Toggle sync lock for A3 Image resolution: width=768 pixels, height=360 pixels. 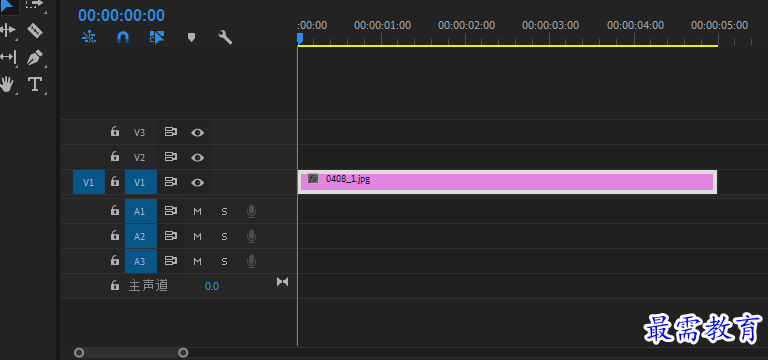pyautogui.click(x=170, y=261)
